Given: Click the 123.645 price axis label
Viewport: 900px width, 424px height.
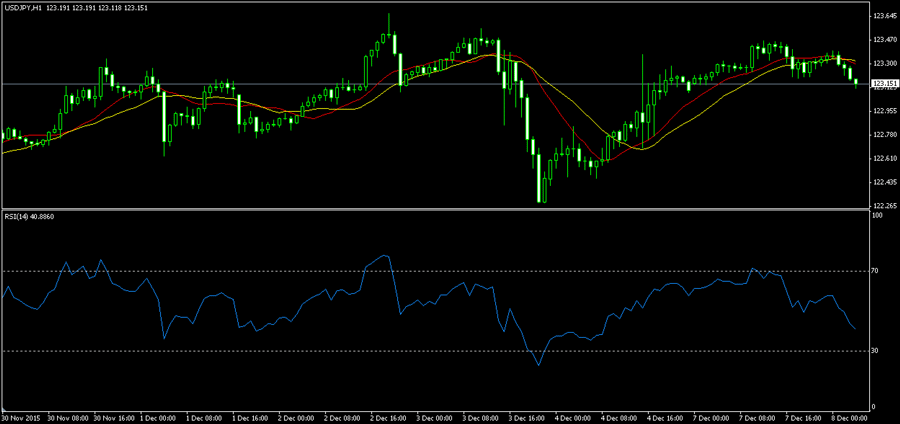Looking at the screenshot, I should 883,17.
